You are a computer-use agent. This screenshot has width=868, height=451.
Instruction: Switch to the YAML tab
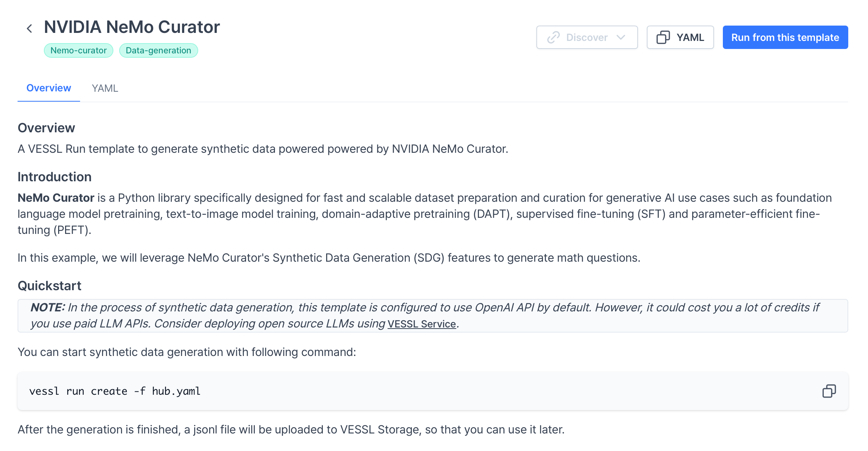click(x=105, y=88)
